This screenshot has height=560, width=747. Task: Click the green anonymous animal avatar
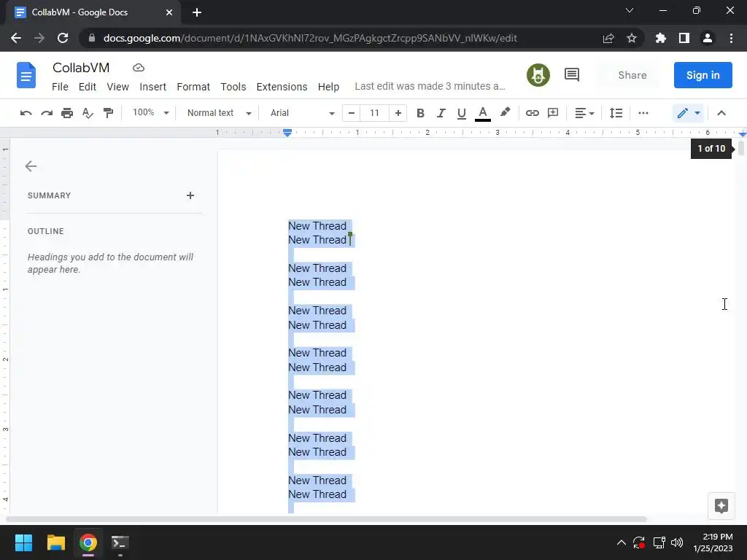(x=538, y=75)
